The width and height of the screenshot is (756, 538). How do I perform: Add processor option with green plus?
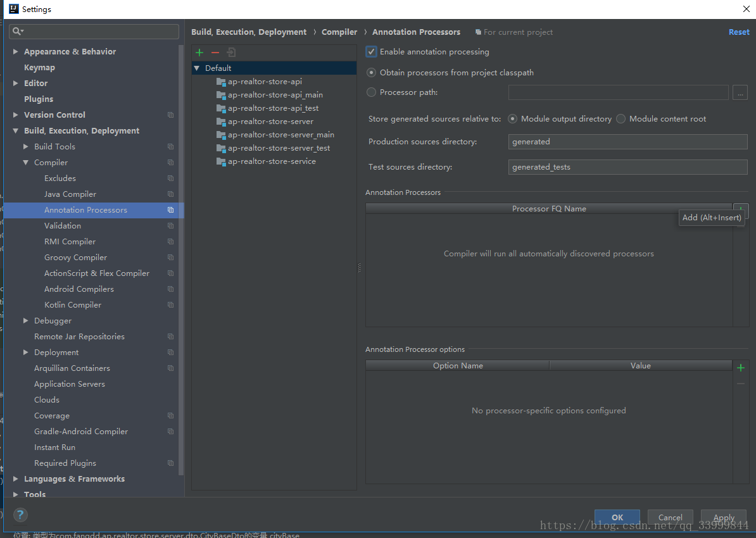coord(741,368)
